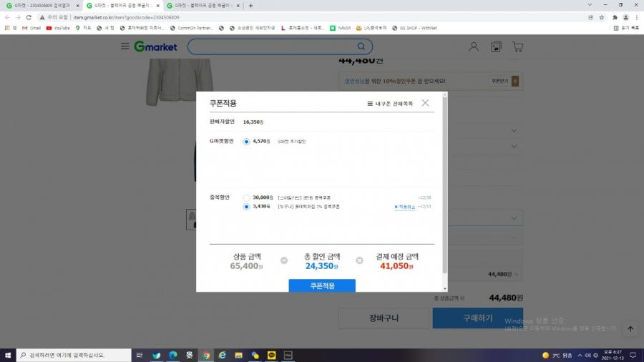
Task: Open Microsoft Edge from taskbar
Action: click(x=173, y=355)
